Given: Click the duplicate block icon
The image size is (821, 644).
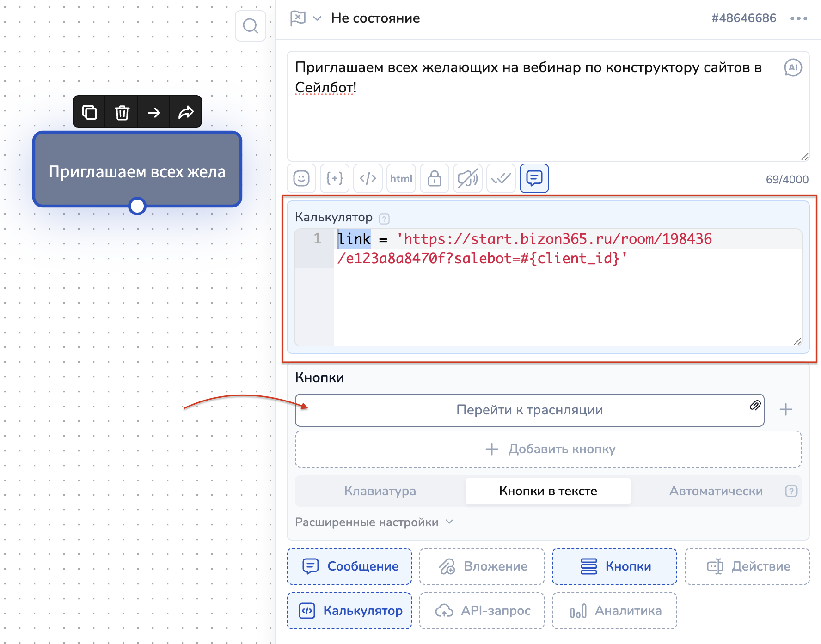Looking at the screenshot, I should point(89,112).
